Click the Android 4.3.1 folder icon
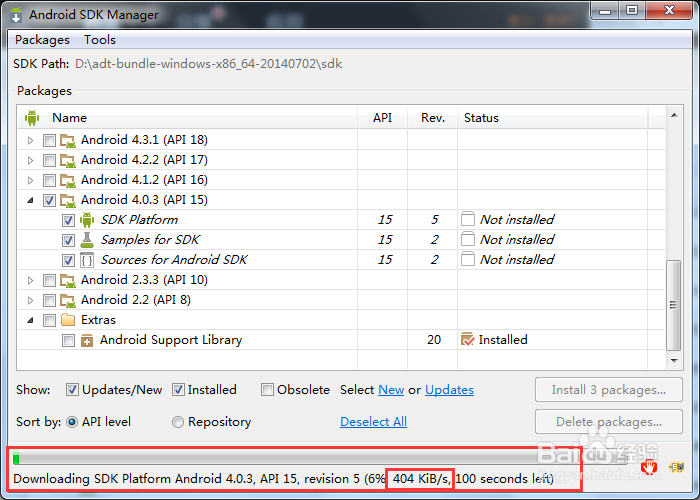The width and height of the screenshot is (700, 500). (x=68, y=140)
